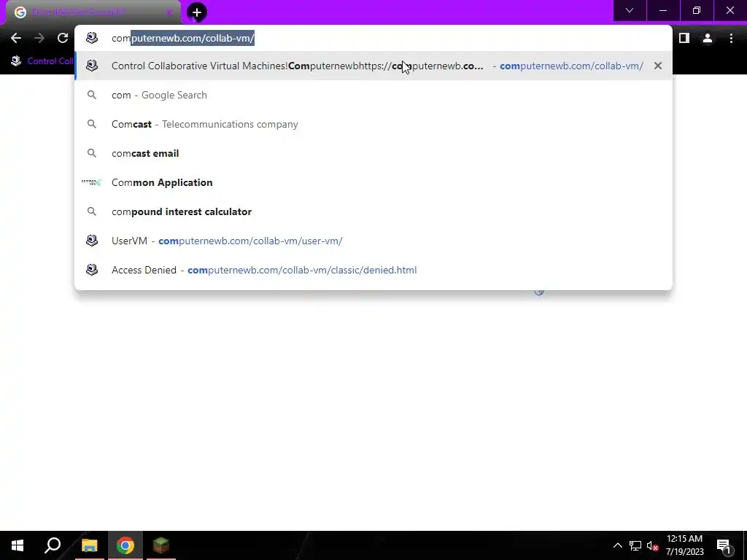Image resolution: width=747 pixels, height=560 pixels.
Task: Click the site icon in the address bar
Action: pos(91,38)
